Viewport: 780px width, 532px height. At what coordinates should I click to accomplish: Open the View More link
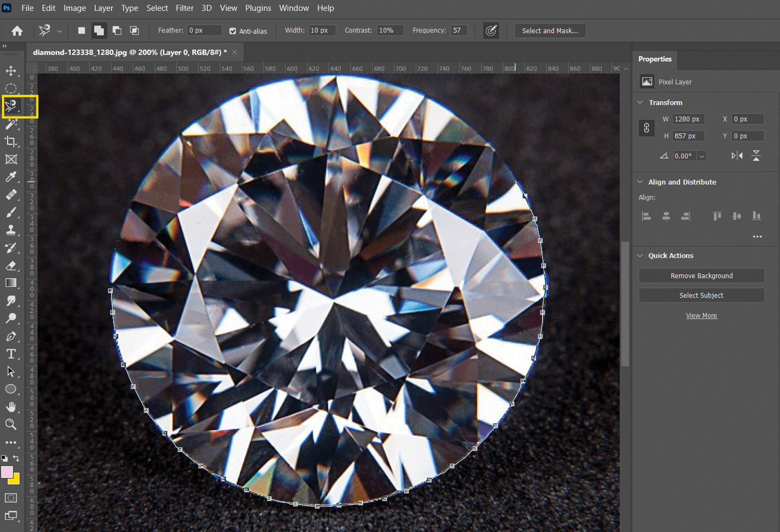701,316
